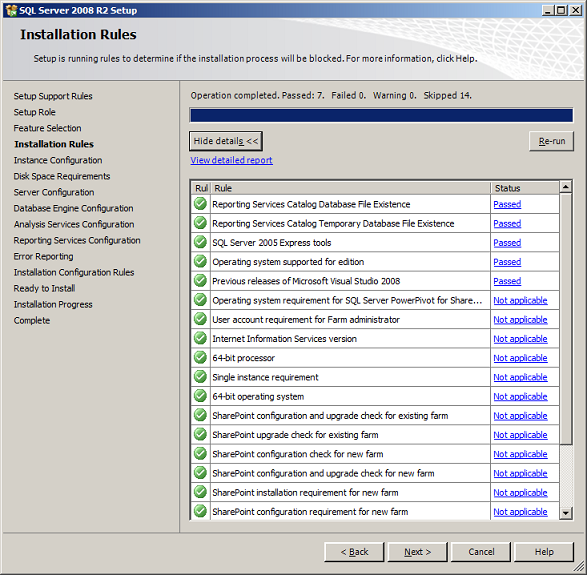Screen dimensions: 587x575
Task: Click the SQL Server Setup title bar icon
Action: pos(12,10)
